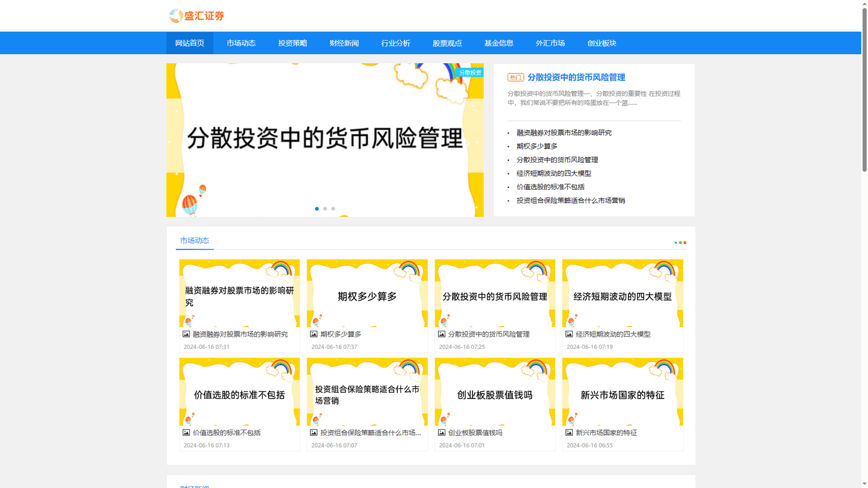Click date text 2024-06-16 07:31

tap(207, 347)
